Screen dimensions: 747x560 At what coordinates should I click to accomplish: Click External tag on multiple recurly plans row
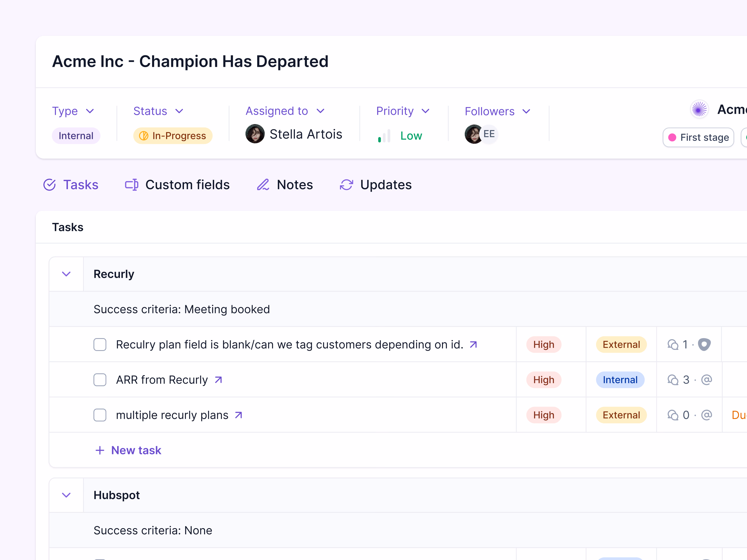(621, 415)
